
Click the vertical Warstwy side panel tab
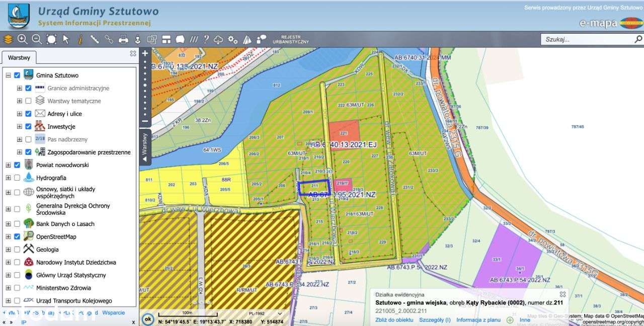[145, 147]
